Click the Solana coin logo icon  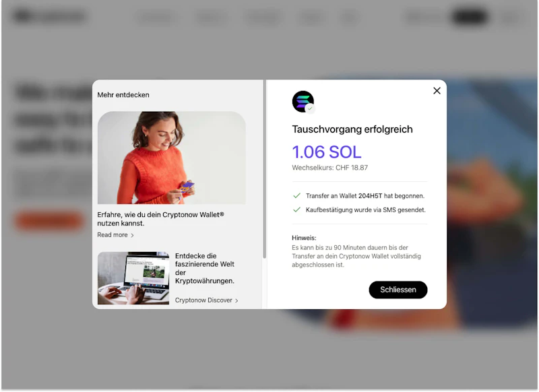coord(303,101)
